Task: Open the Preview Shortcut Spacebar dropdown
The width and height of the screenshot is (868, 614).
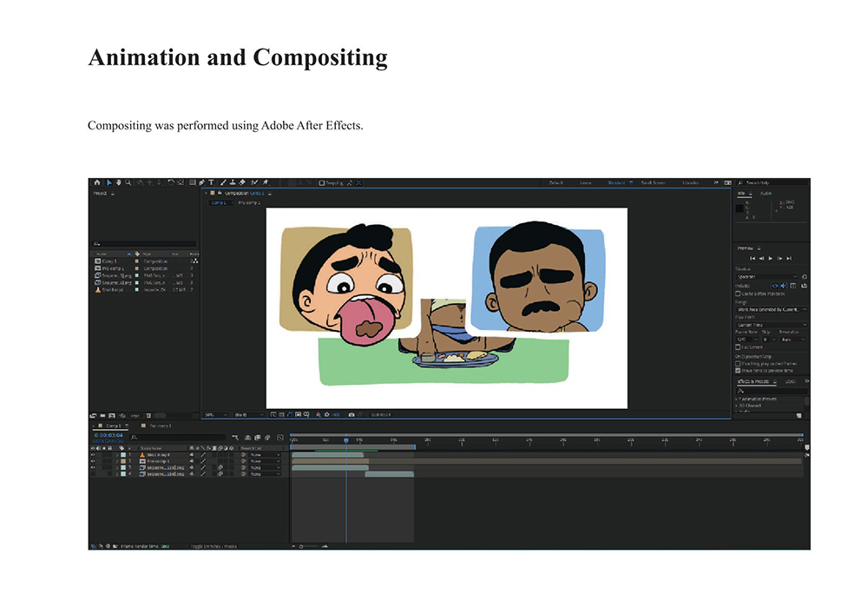Action: 767,277
